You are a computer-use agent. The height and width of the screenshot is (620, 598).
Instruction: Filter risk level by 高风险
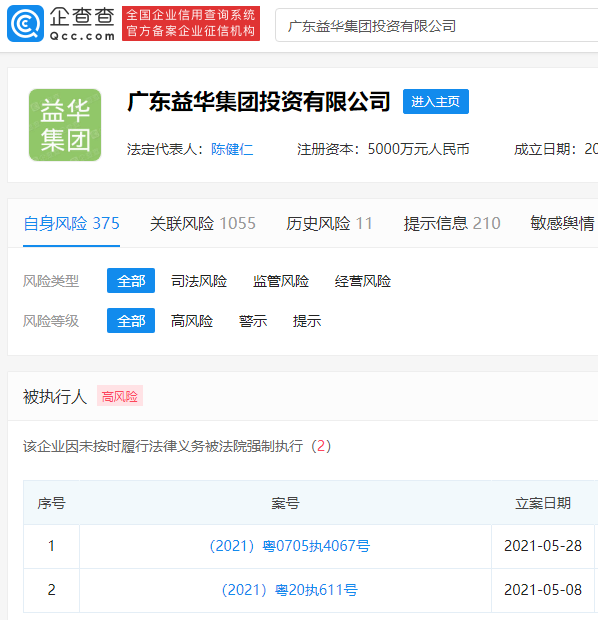(192, 321)
